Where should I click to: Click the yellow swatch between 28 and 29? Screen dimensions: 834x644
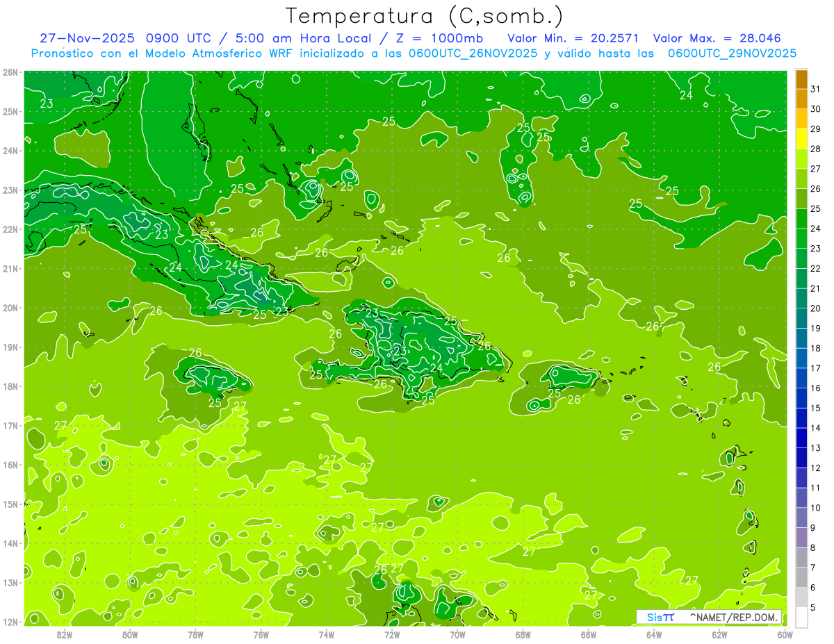tap(801, 139)
